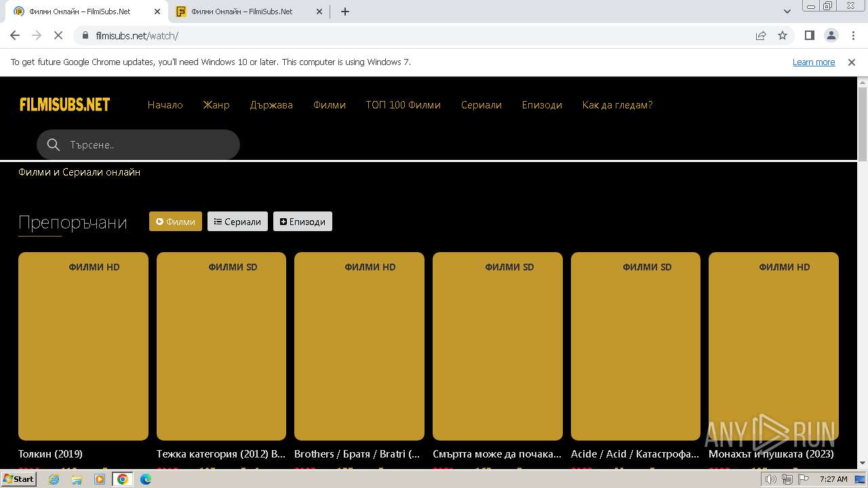Open the Windows Start menu
Image resolution: width=868 pixels, height=488 pixels.
18,479
